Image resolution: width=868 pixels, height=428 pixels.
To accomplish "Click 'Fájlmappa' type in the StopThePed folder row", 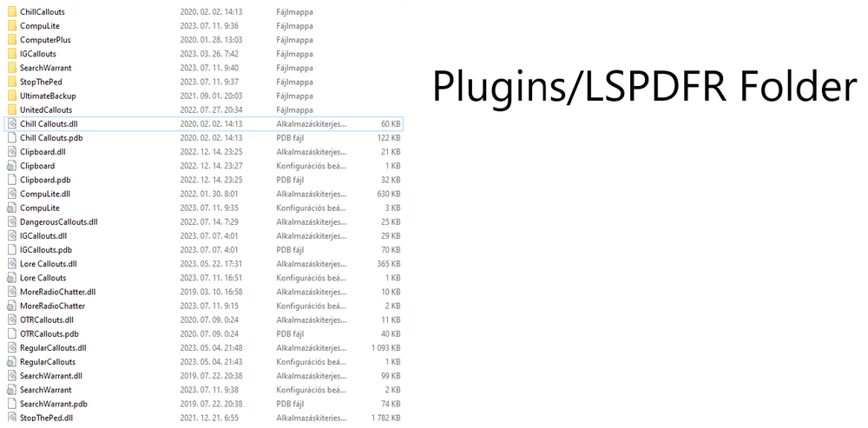I will tap(294, 82).
